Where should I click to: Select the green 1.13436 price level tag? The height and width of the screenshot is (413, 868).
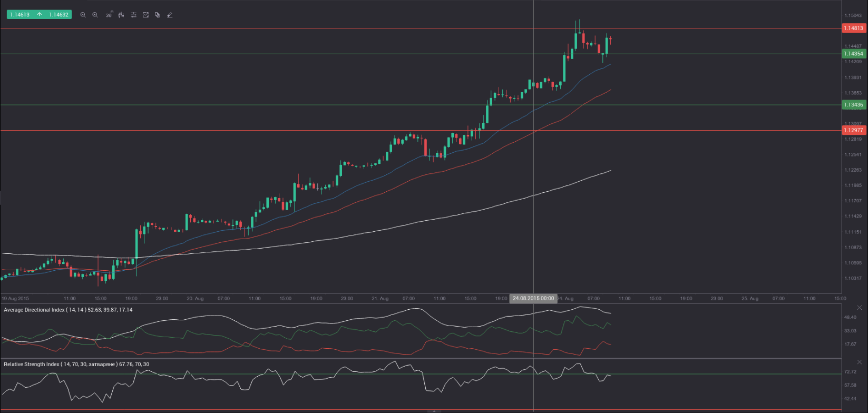853,105
